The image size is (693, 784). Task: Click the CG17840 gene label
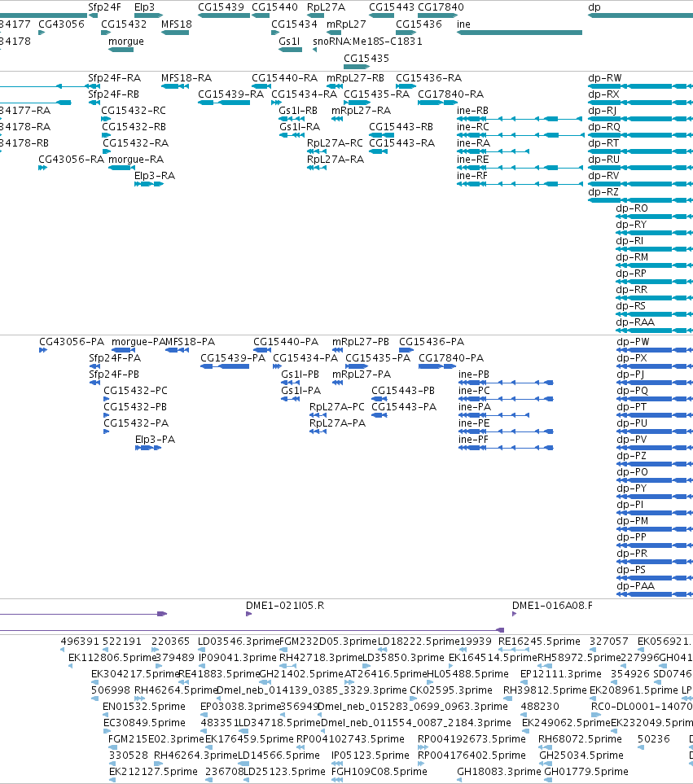(x=441, y=7)
